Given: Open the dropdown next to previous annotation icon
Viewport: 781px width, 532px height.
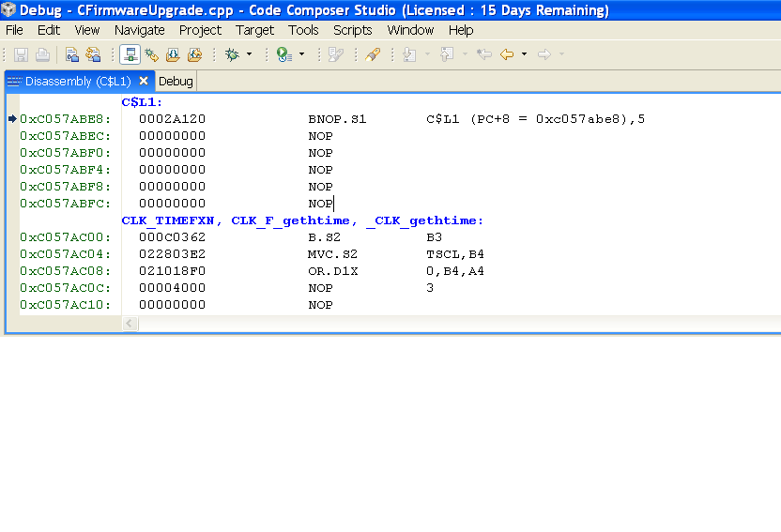Looking at the screenshot, I should (465, 54).
